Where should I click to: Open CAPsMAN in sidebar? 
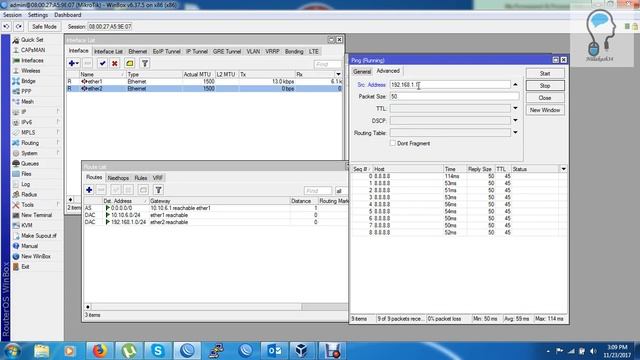pyautogui.click(x=33, y=50)
